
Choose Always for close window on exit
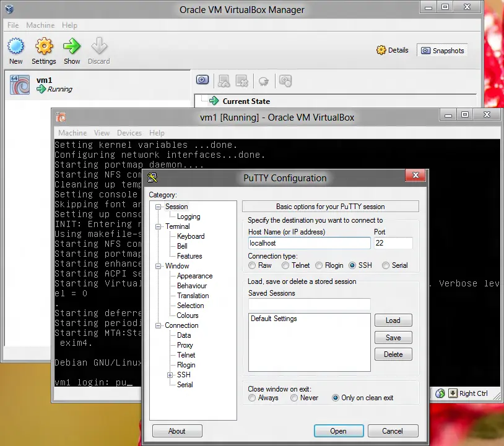point(252,398)
